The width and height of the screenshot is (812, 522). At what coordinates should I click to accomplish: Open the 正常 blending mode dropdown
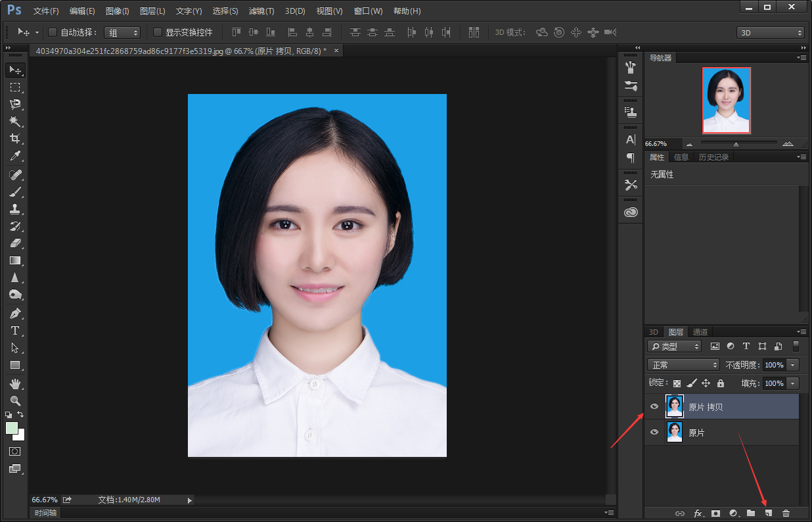[683, 364]
